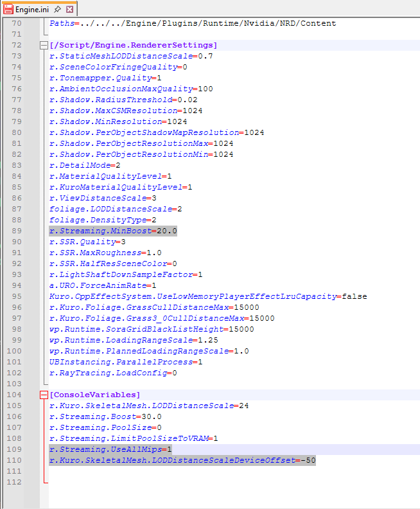Click line r.Shadow.PerObjectResolutionMax=1024
Screen dimensions: 420x509
click(141, 143)
